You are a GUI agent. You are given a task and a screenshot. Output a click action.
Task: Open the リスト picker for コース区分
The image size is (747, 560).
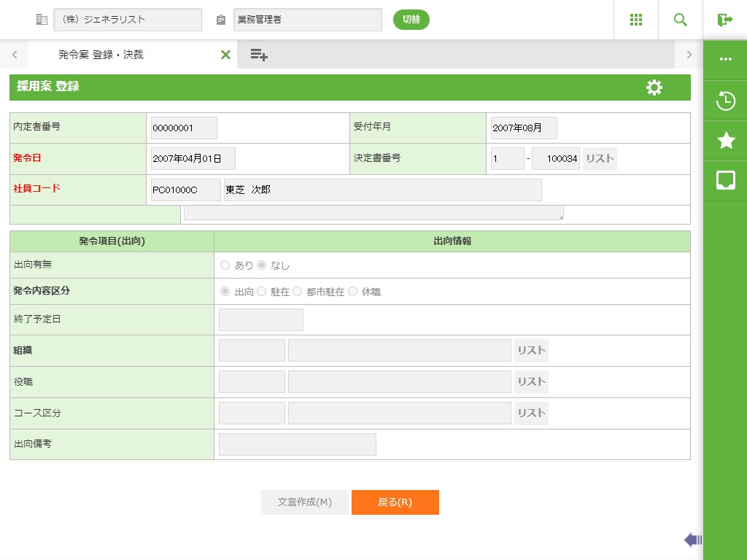coord(531,413)
